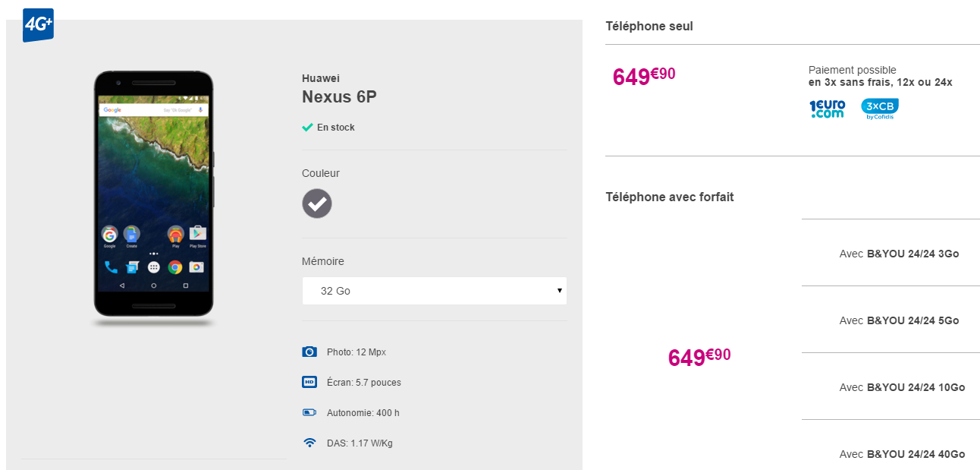Click the camera icon beside Photo

309,352
